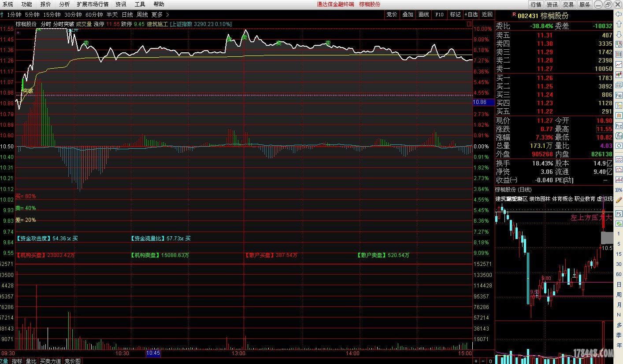Open the 系统 menu

(x=8, y=4)
